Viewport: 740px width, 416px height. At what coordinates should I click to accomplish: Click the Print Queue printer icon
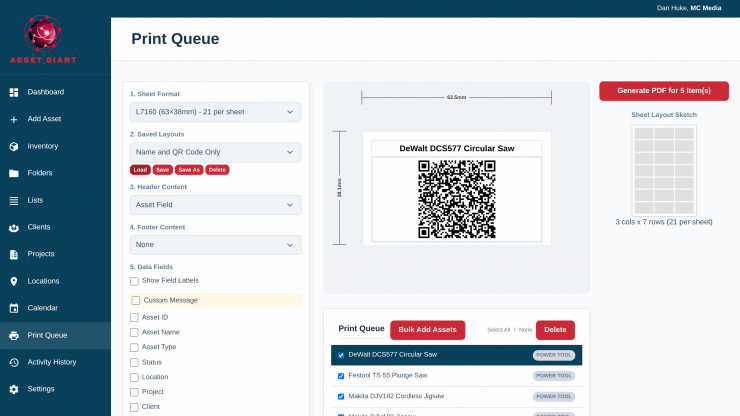(x=14, y=335)
